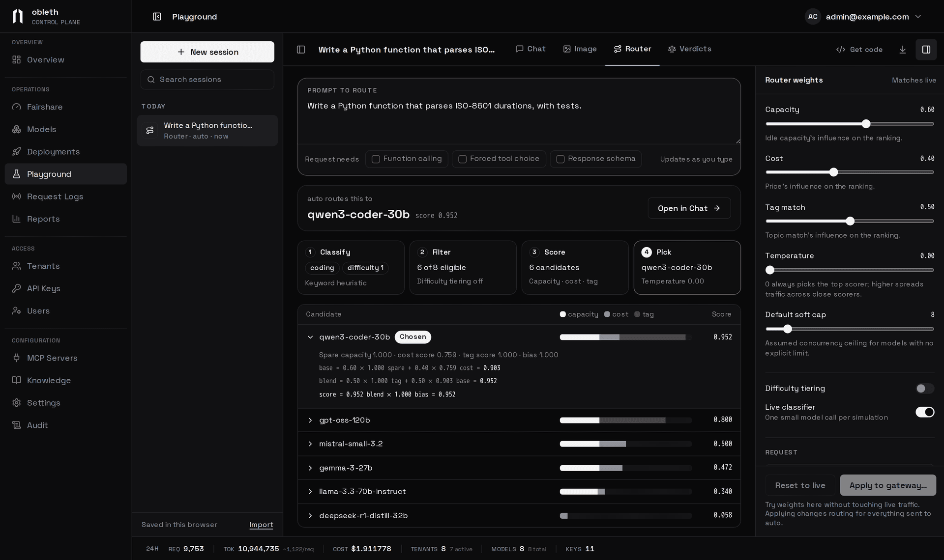The width and height of the screenshot is (944, 560).
Task: Check the Response schema checkbox
Action: click(x=560, y=159)
